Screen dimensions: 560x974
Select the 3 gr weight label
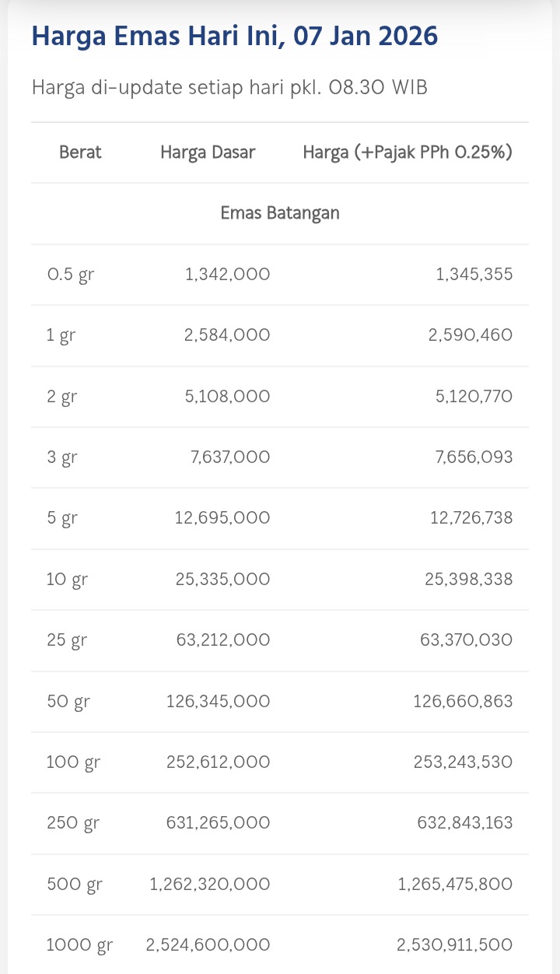click(x=62, y=457)
